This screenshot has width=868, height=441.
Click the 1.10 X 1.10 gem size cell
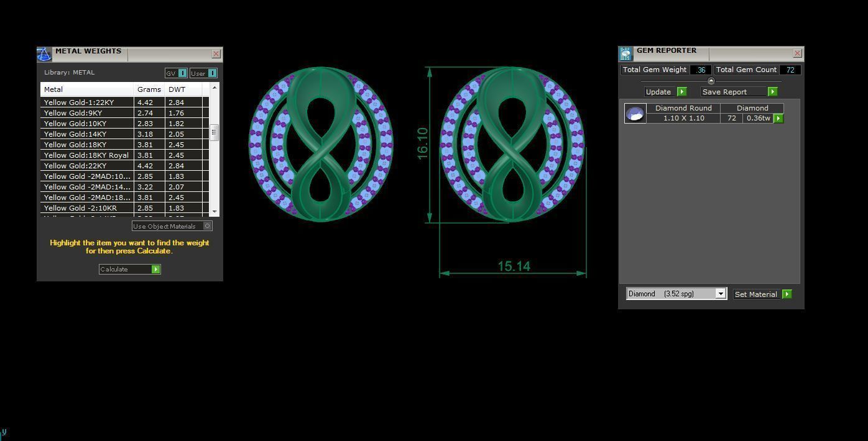[x=683, y=118]
